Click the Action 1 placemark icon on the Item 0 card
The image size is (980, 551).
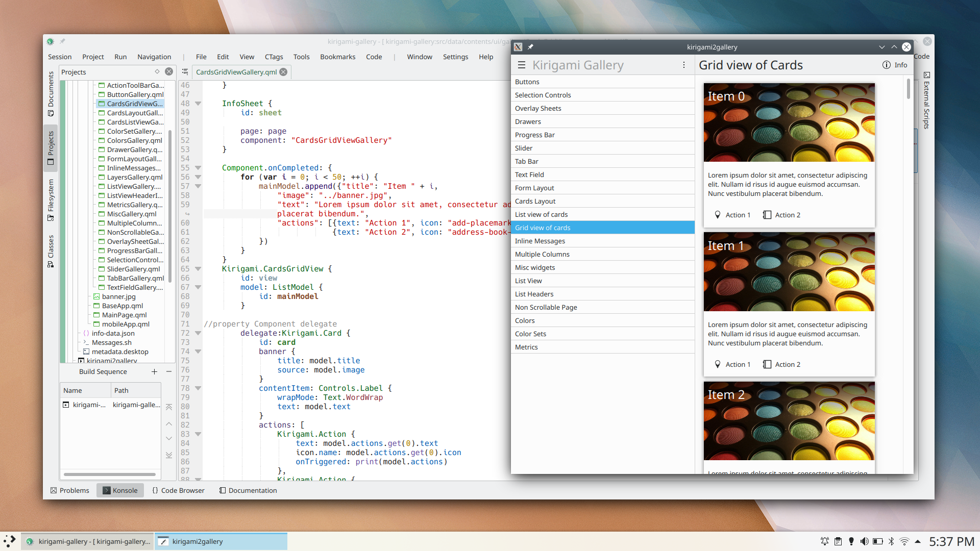[717, 215]
